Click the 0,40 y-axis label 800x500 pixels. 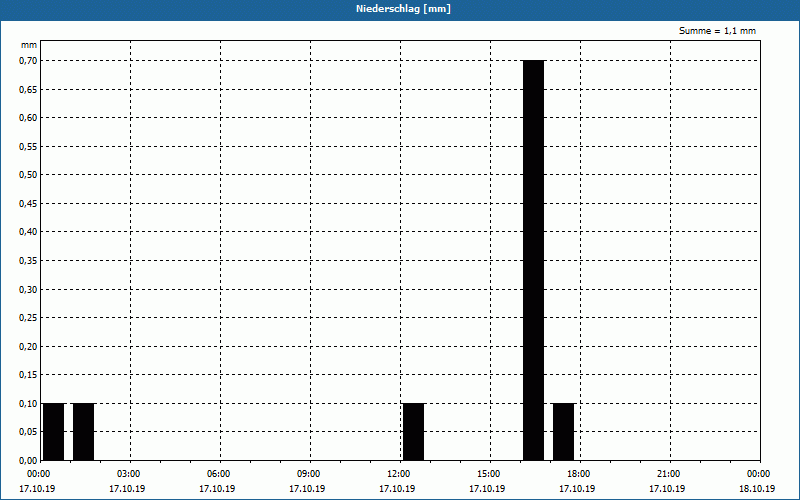28,232
